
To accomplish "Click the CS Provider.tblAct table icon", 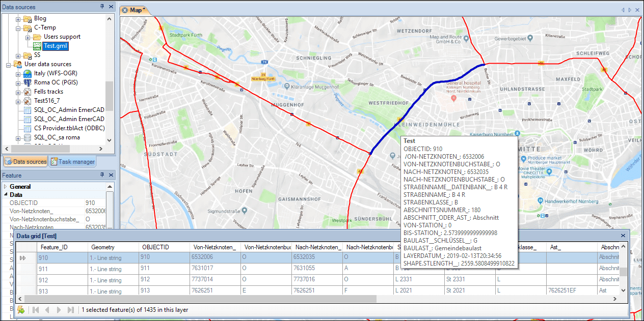I will (x=27, y=128).
